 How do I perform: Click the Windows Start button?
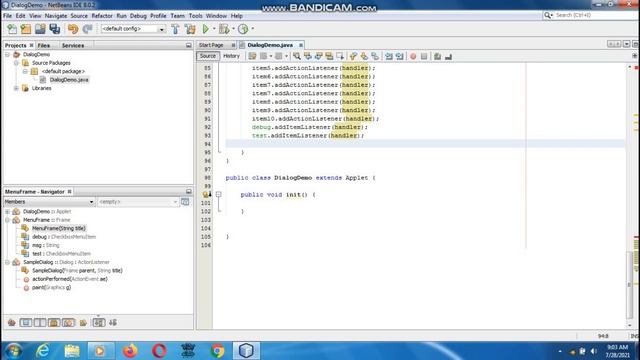[x=13, y=351]
